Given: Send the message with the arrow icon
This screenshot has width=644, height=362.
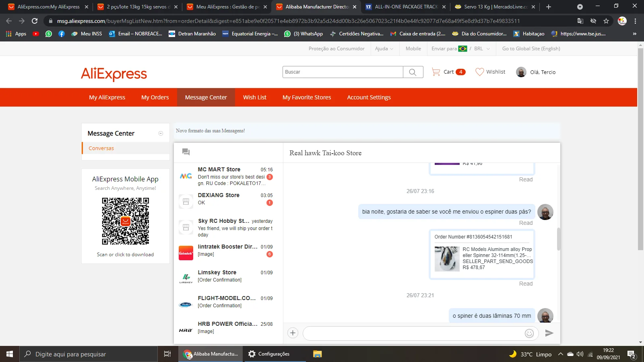Looking at the screenshot, I should click(x=549, y=333).
